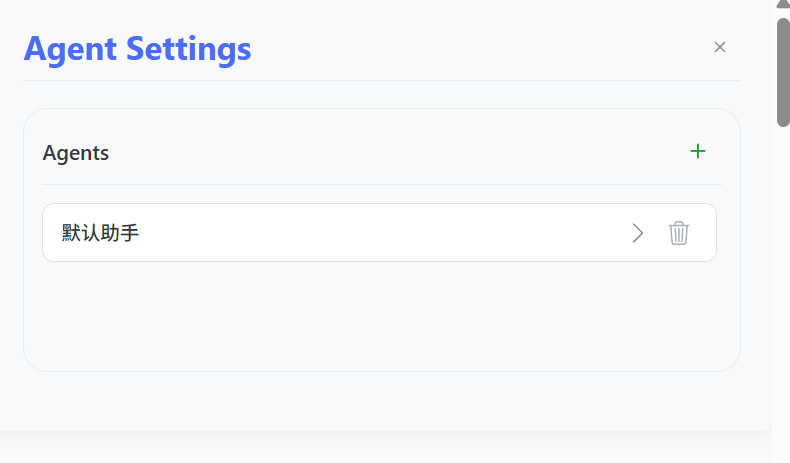This screenshot has height=463, width=790.
Task: Click the vertical scrollbar thumb
Action: pos(783,72)
